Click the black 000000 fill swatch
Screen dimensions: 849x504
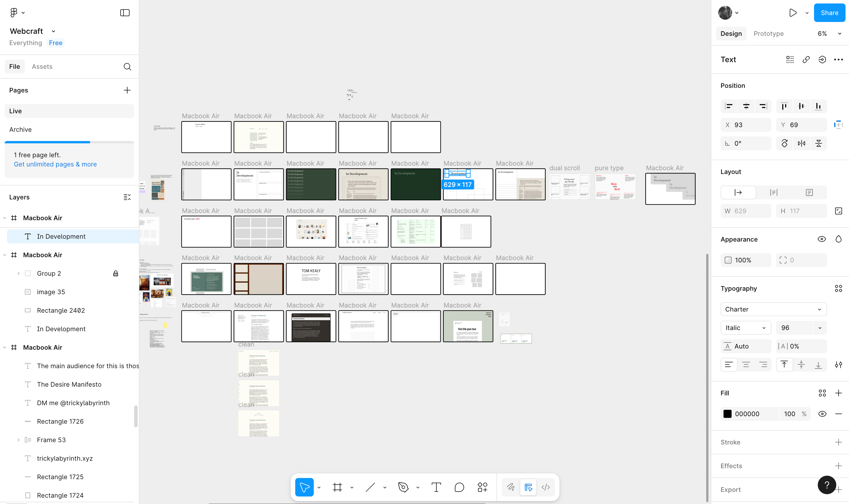click(x=727, y=414)
